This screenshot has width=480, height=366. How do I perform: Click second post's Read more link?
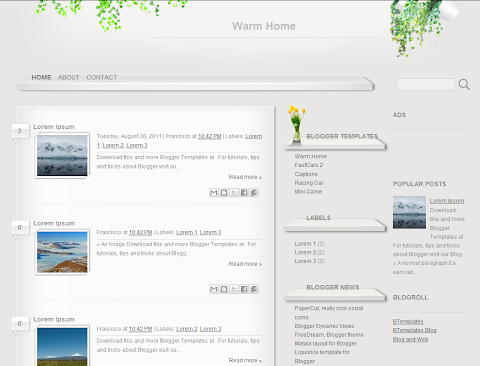245,264
